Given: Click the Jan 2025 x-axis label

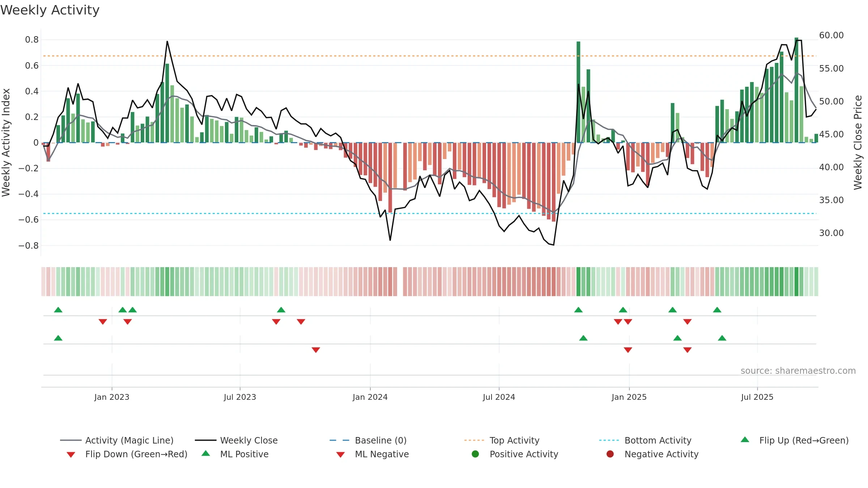Looking at the screenshot, I should click(x=629, y=397).
